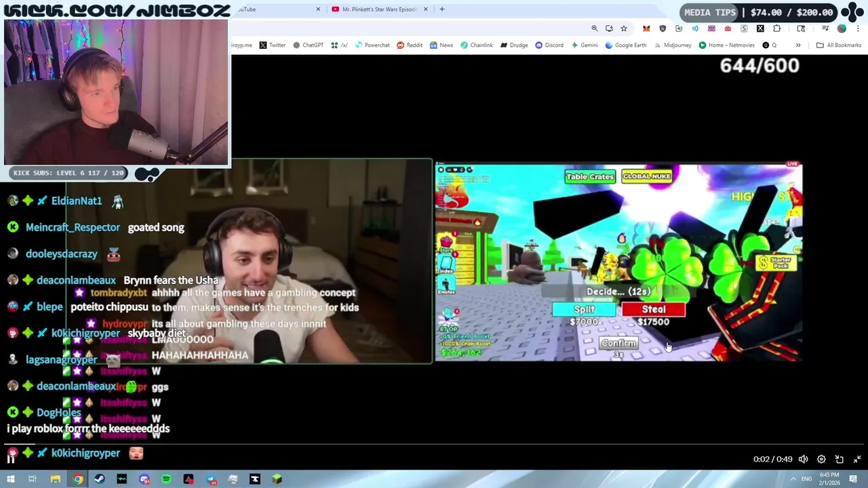Open the All Bookmarks folder
Viewport: 868px width, 488px height.
(839, 45)
